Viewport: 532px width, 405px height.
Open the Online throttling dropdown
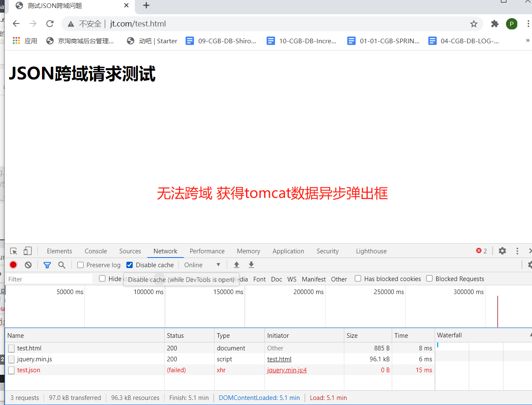point(202,265)
